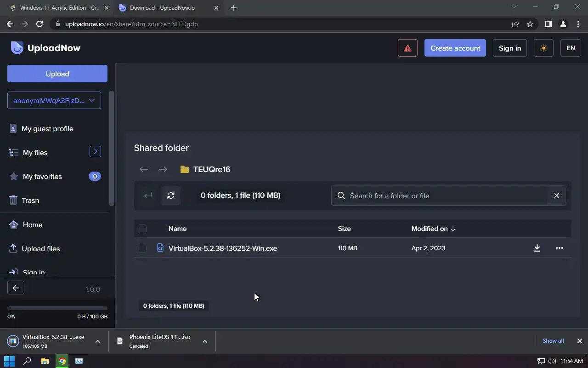Viewport: 588px width, 368px height.
Task: Close the Download - UploadNow.io tab
Action: [x=216, y=8]
